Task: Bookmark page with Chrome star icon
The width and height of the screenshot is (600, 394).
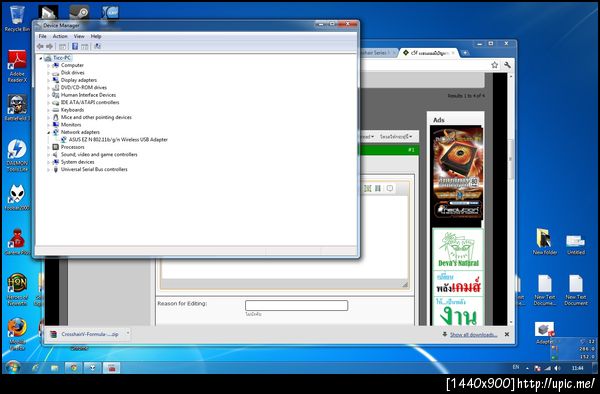Action: [x=494, y=65]
